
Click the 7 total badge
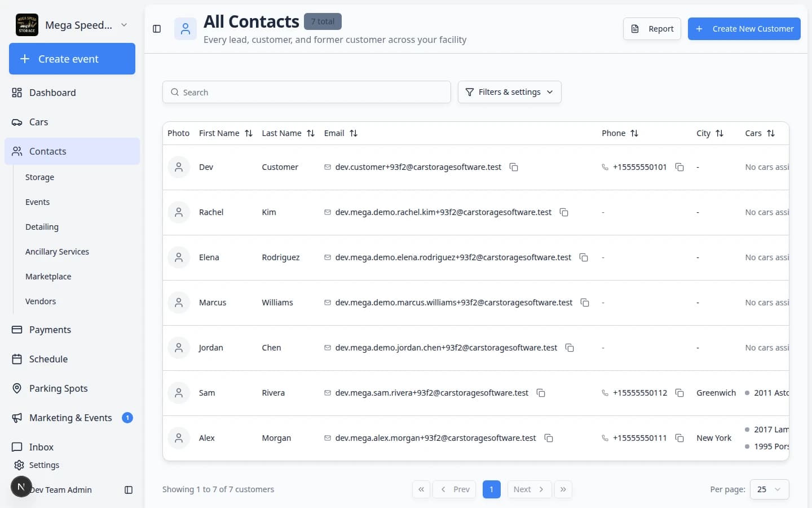(323, 21)
